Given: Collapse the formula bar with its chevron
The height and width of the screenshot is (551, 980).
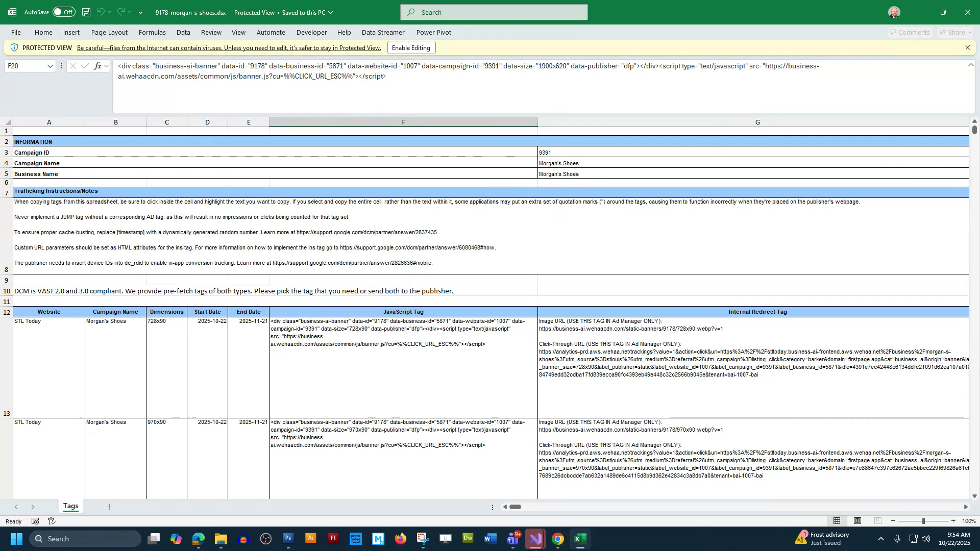Looking at the screenshot, I should [970, 66].
